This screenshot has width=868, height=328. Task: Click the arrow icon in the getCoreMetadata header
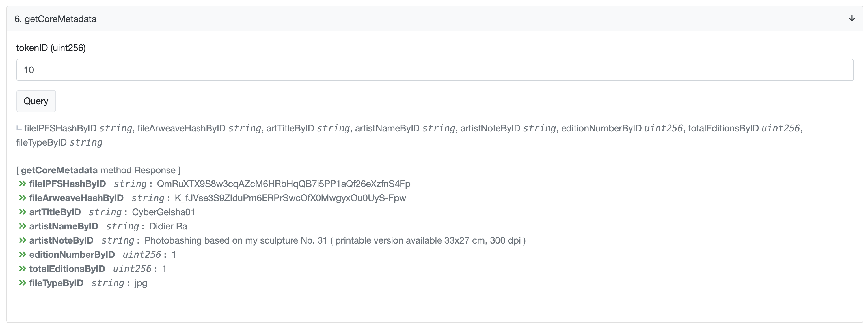point(852,18)
